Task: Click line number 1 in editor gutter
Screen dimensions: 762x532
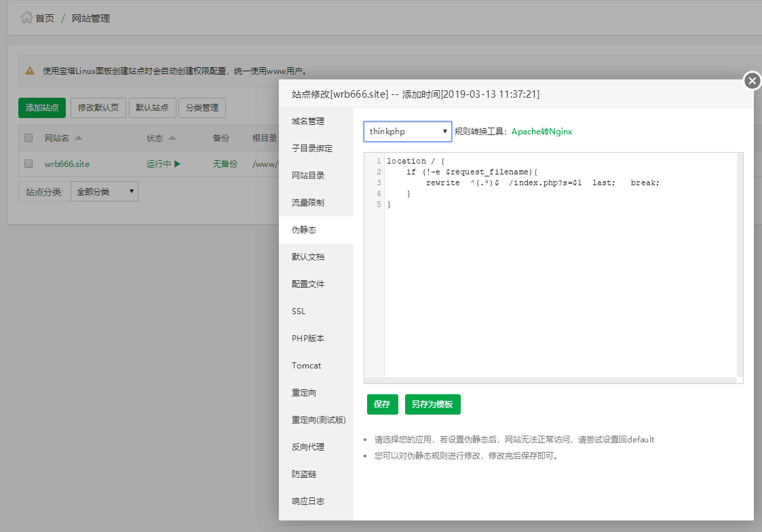Action: coord(379,161)
